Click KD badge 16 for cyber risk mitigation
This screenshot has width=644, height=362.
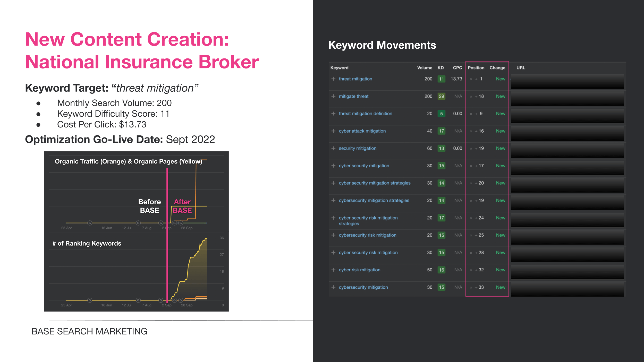point(441,270)
